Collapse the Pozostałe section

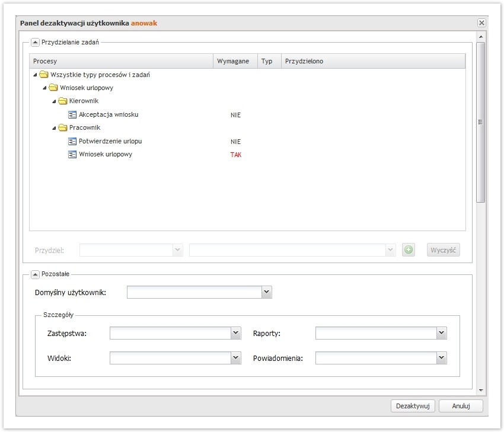coord(35,274)
